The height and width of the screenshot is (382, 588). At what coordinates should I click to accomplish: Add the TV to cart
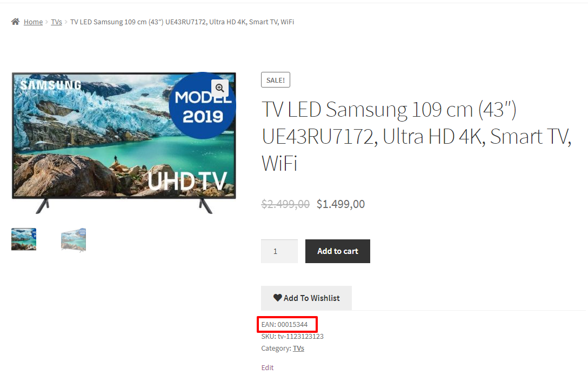[x=337, y=251]
